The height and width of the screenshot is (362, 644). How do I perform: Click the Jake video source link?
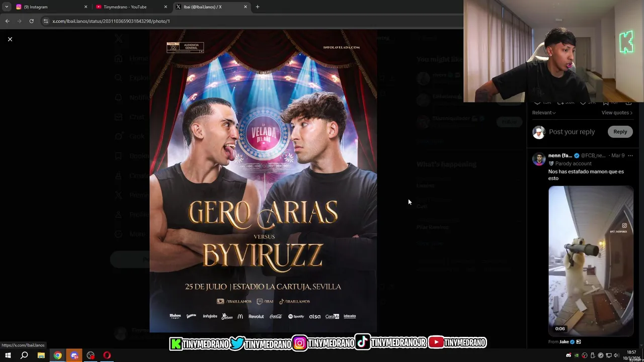click(564, 342)
